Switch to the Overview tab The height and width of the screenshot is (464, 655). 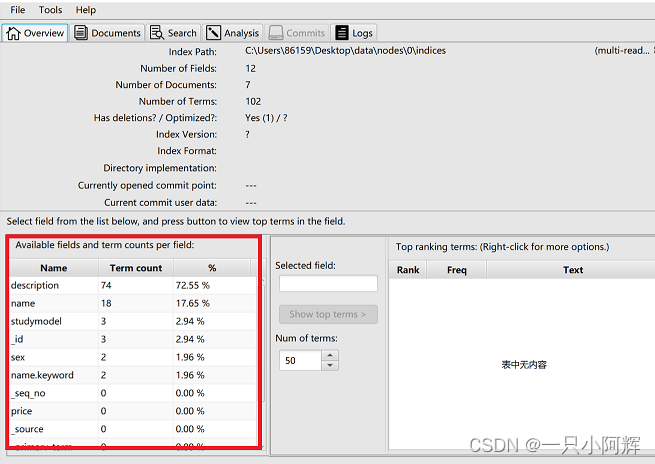35,33
